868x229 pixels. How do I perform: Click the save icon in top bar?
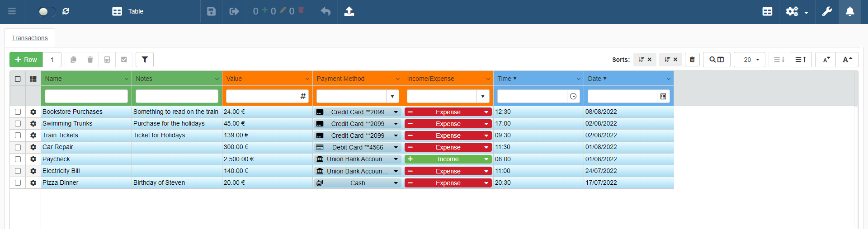pos(211,11)
